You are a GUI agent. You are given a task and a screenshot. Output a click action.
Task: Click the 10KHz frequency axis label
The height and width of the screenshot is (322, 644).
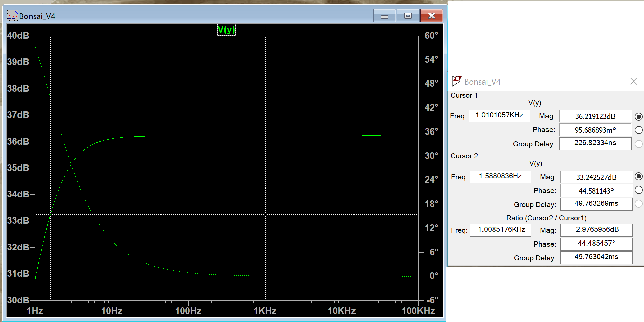[x=342, y=311]
